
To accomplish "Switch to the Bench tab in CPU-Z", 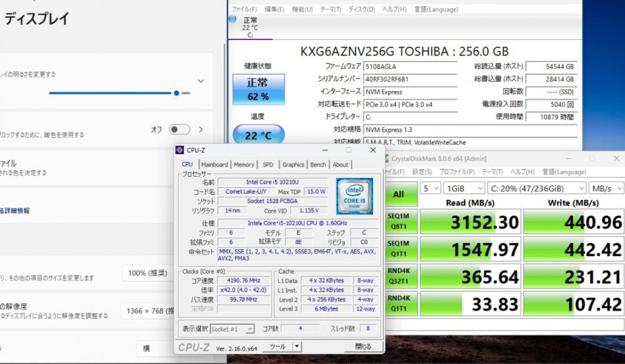I will tap(318, 165).
